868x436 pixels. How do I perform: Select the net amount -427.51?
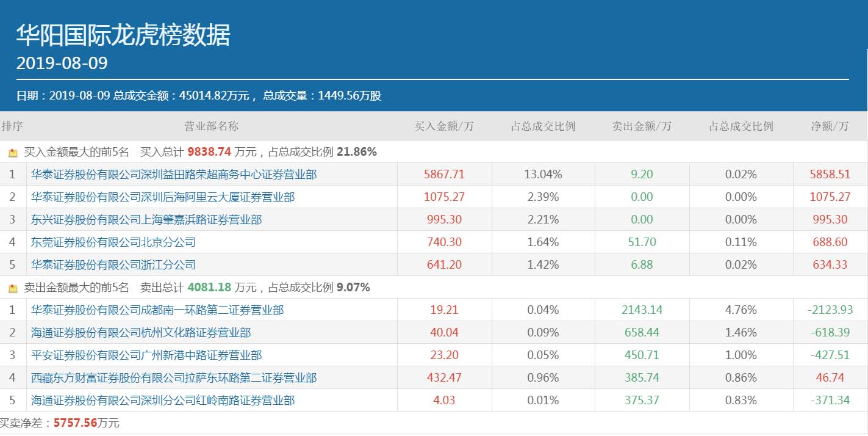click(x=830, y=355)
